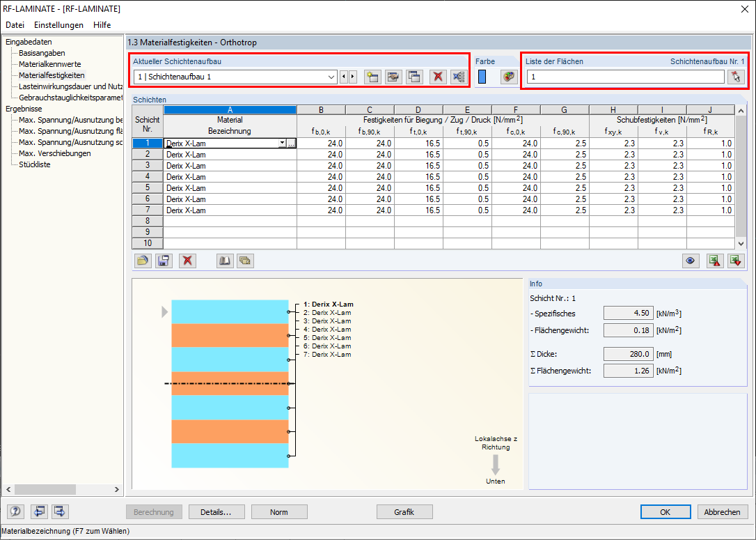756x540 pixels.
Task: Click the Berechnung button
Action: (154, 512)
